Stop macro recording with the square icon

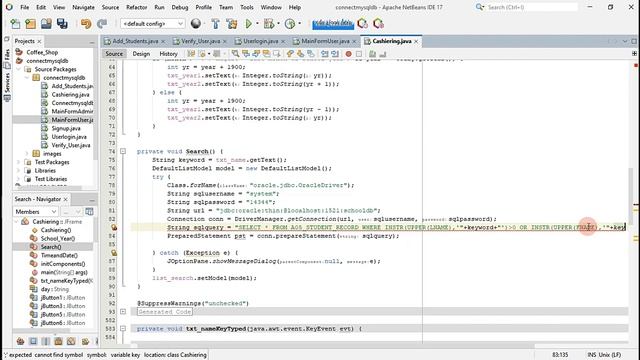[x=359, y=54]
